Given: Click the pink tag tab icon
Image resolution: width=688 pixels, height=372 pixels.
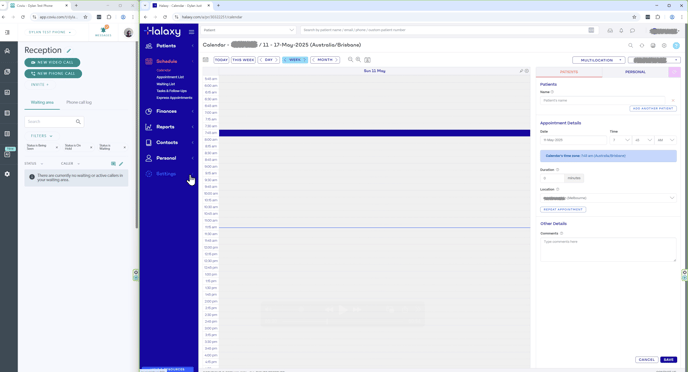Looking at the screenshot, I should coord(674,72).
